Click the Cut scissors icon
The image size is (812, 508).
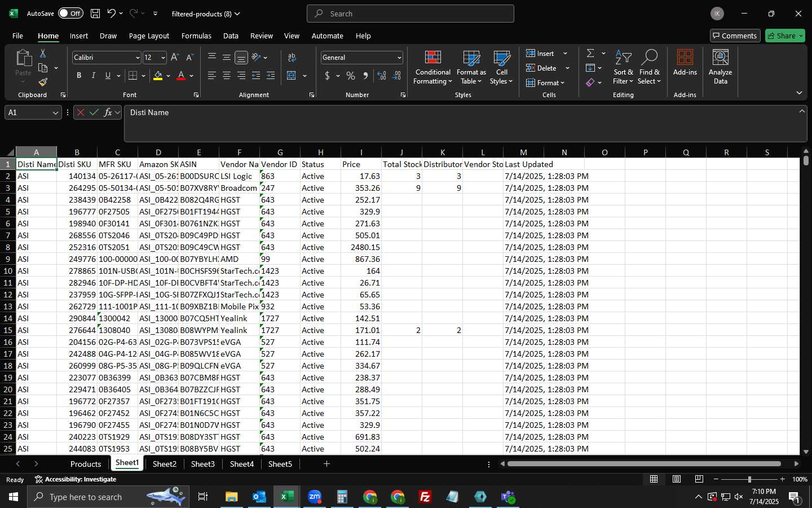point(43,53)
